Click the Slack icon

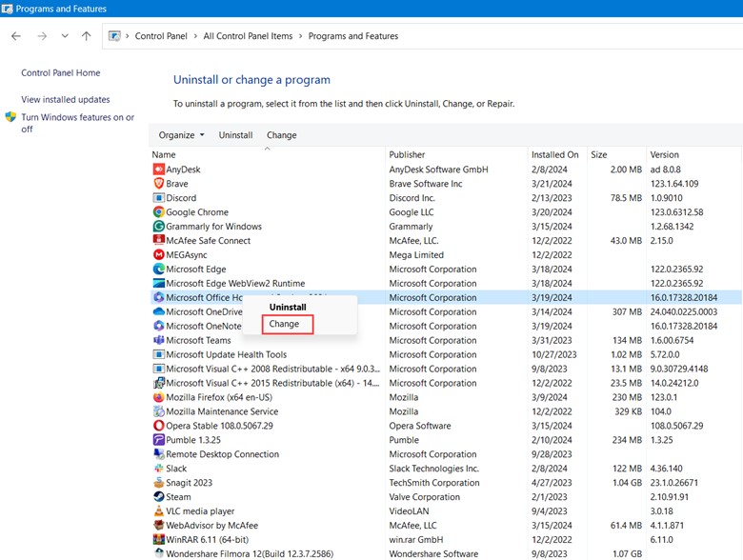[159, 468]
